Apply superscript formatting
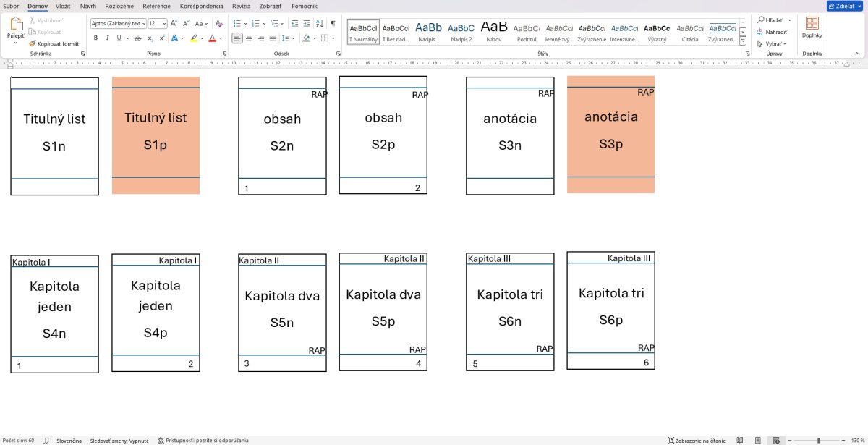 click(x=161, y=38)
